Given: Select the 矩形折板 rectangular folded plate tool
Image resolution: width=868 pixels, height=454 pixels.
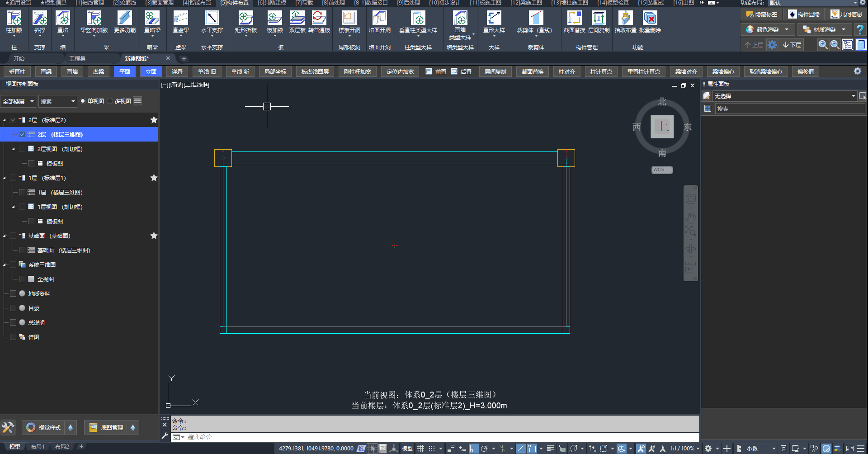Looking at the screenshot, I should [246, 22].
